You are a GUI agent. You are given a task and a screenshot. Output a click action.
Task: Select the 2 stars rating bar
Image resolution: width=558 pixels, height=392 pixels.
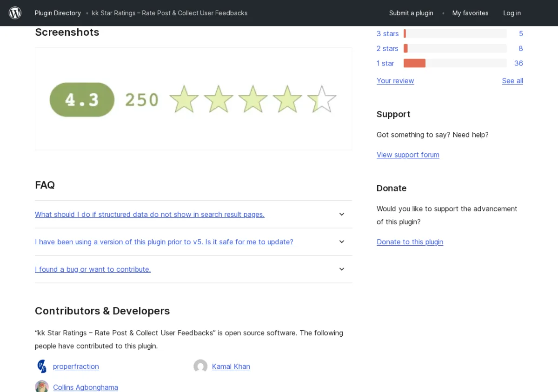[455, 48]
